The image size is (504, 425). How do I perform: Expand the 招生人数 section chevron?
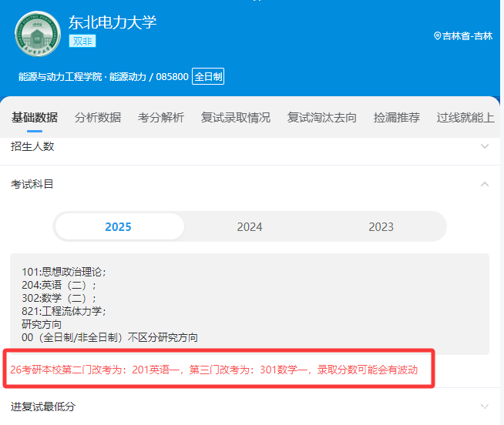(x=484, y=146)
